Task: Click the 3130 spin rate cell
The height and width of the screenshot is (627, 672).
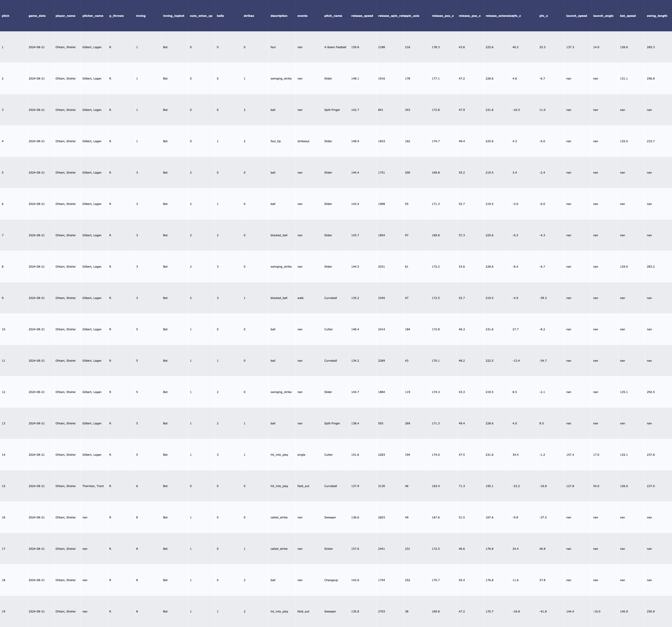Action: (381, 486)
